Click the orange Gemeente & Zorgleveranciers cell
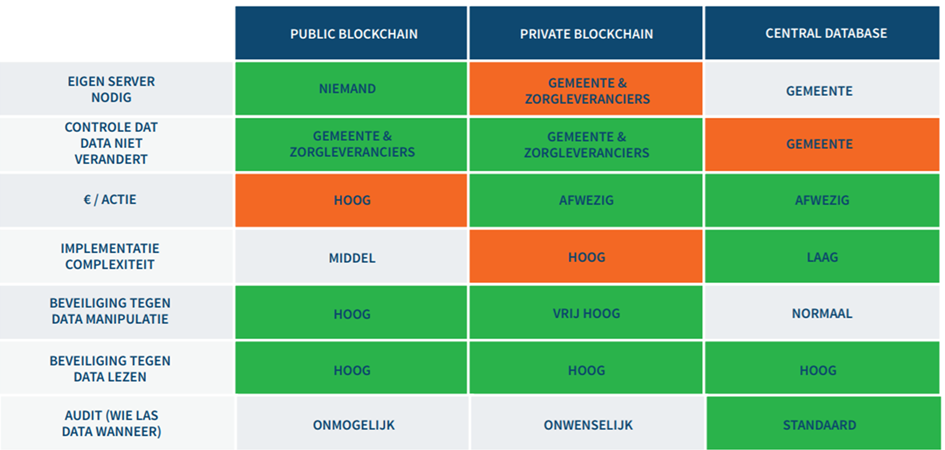 pos(586,90)
